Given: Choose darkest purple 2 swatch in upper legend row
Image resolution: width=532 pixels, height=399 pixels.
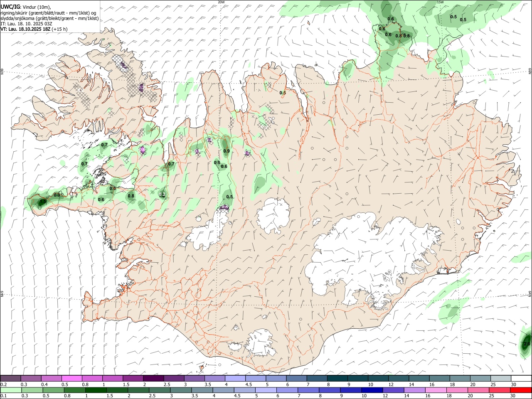Looking at the screenshot, I should click(153, 378).
